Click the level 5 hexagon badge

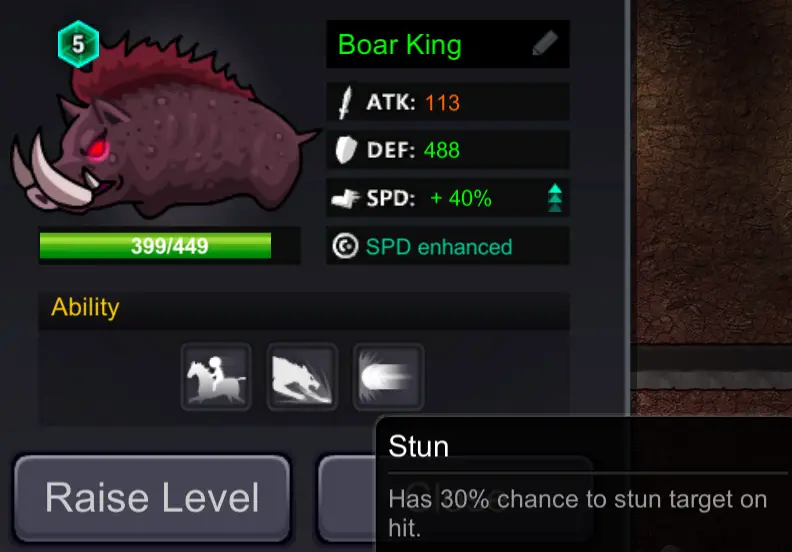pos(78,44)
